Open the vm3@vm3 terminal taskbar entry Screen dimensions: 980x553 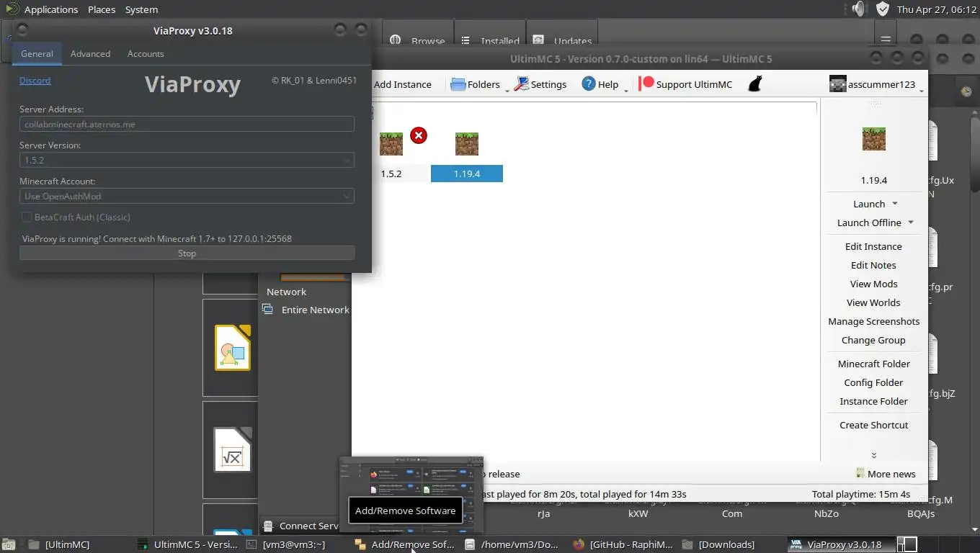coord(286,544)
